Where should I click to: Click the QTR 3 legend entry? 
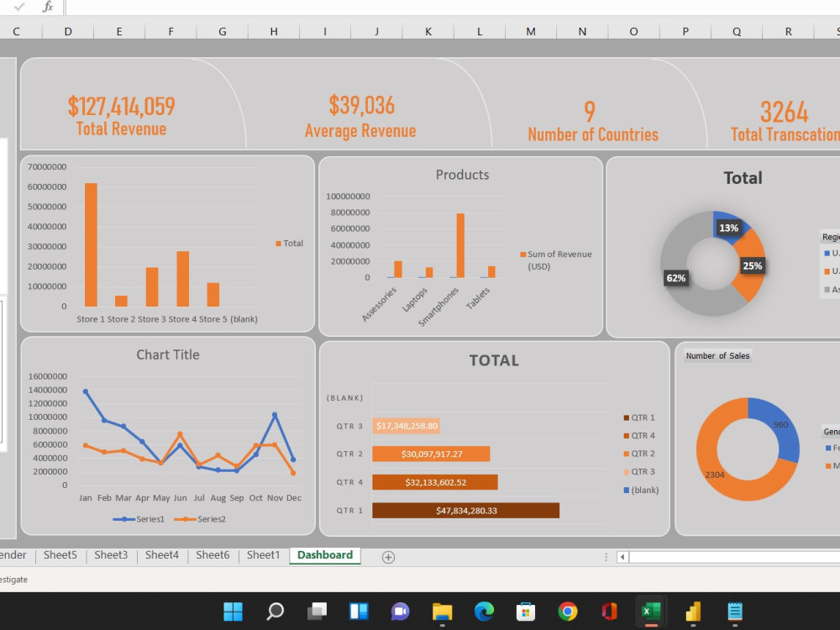639,472
